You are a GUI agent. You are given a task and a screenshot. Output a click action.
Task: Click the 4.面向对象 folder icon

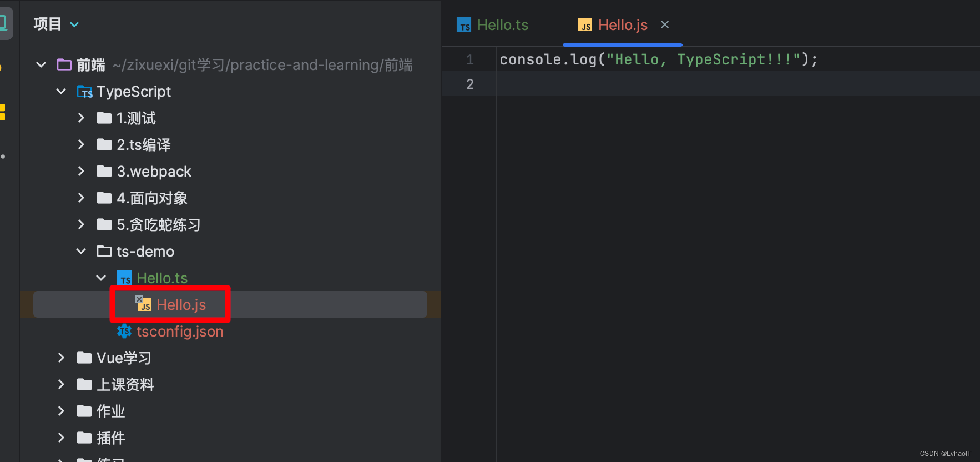pos(104,198)
